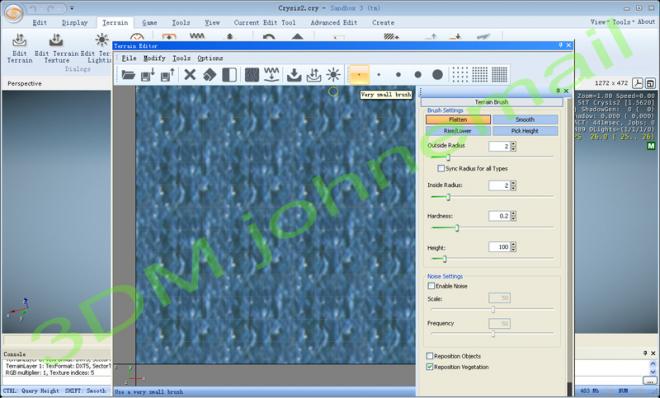This screenshot has height=398, width=660.
Task: Check the Enable Noise checkbox
Action: pyautogui.click(x=431, y=286)
